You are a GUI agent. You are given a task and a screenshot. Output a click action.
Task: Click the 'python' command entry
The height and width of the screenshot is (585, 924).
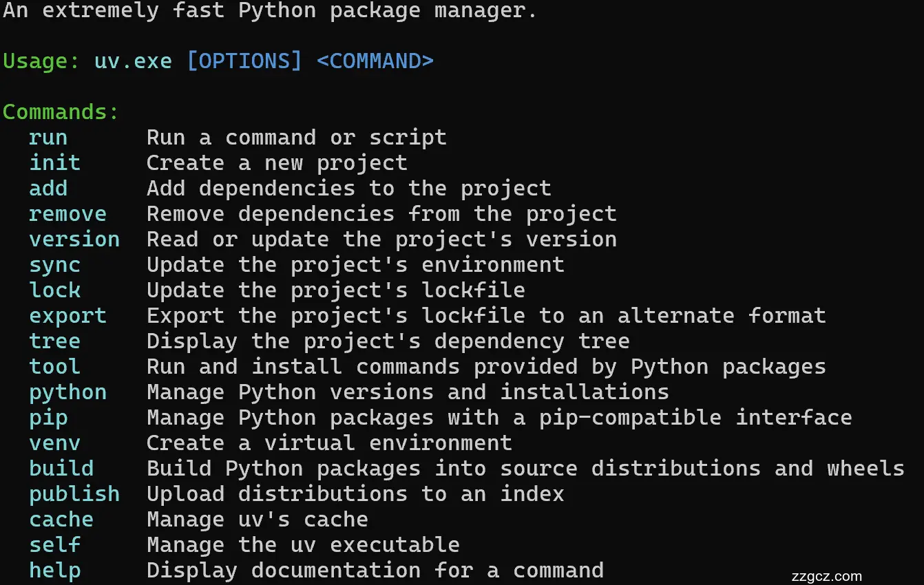coord(67,392)
